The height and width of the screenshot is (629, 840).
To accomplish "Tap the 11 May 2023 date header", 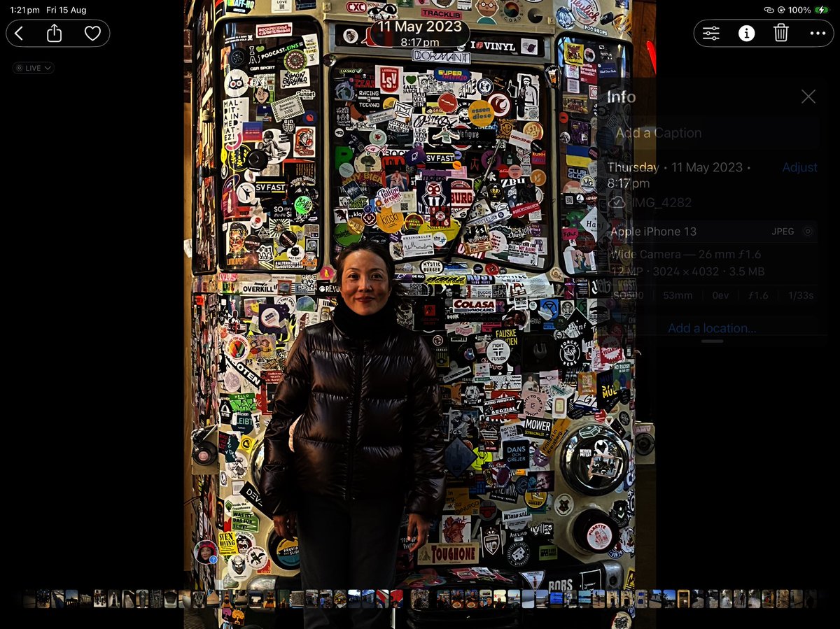I will tap(420, 27).
